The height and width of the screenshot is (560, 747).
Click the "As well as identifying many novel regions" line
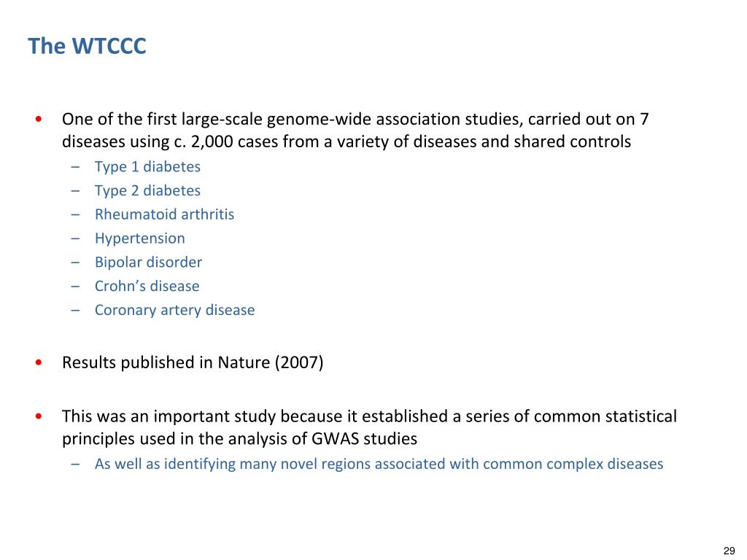tap(379, 464)
